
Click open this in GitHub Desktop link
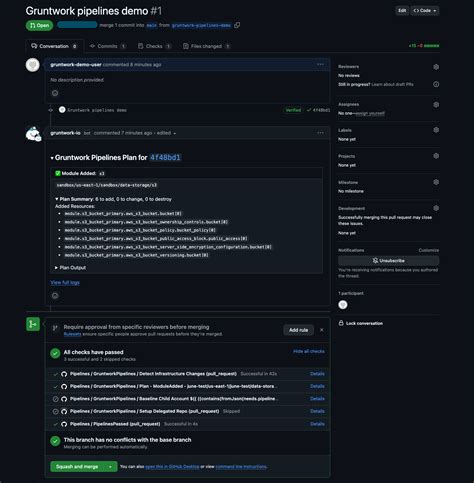[x=172, y=467]
